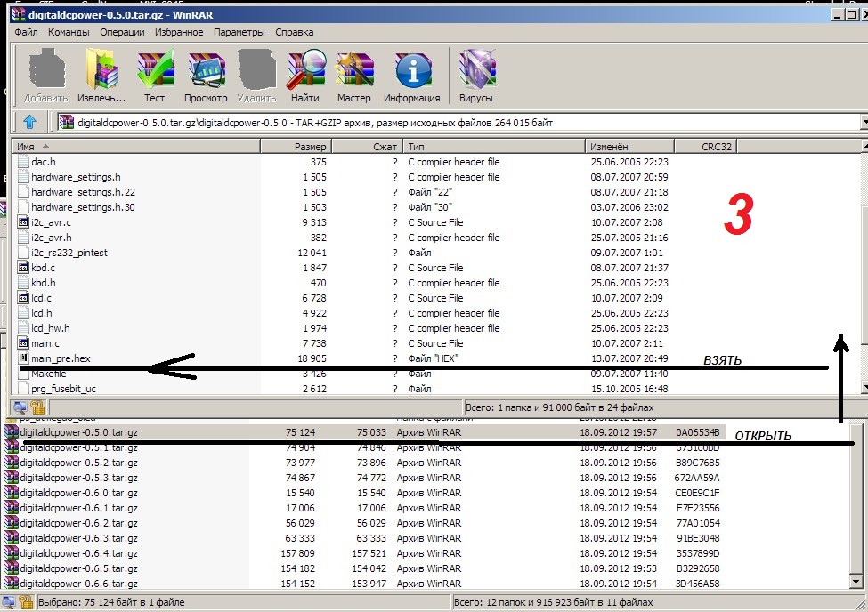This screenshot has height=612, width=868.
Task: Click the lcd.c file icon
Action: coord(23,298)
